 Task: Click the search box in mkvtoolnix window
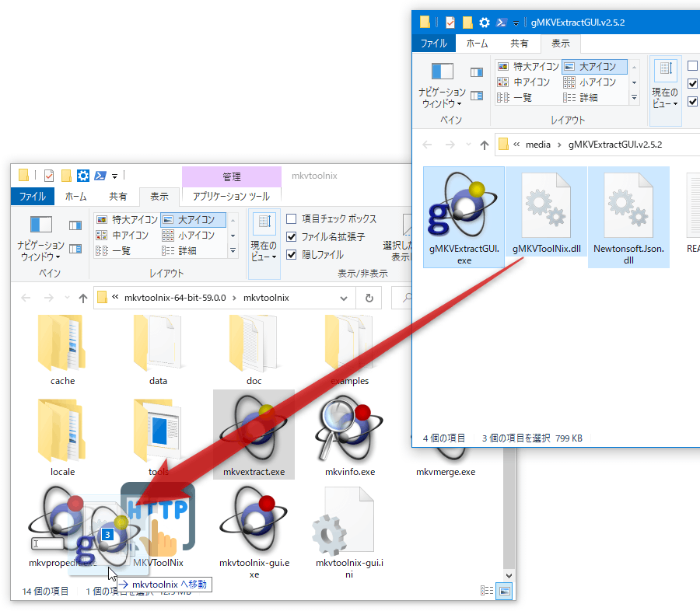pyautogui.click(x=402, y=298)
